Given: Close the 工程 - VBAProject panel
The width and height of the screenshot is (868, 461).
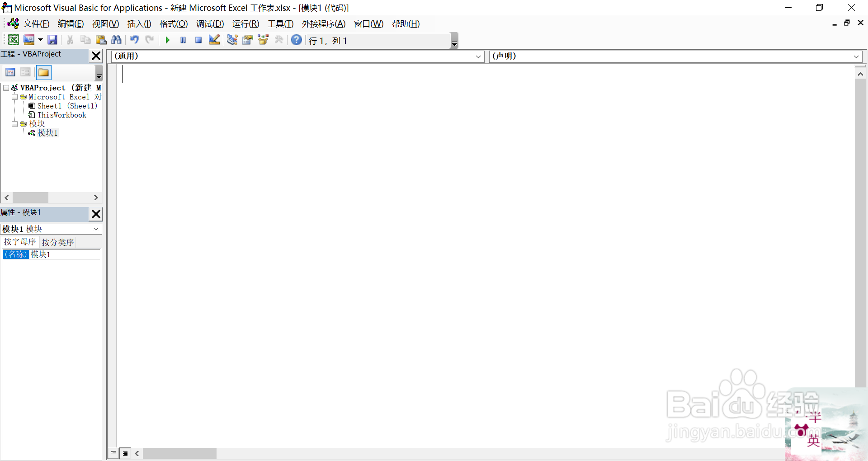Looking at the screenshot, I should 96,56.
